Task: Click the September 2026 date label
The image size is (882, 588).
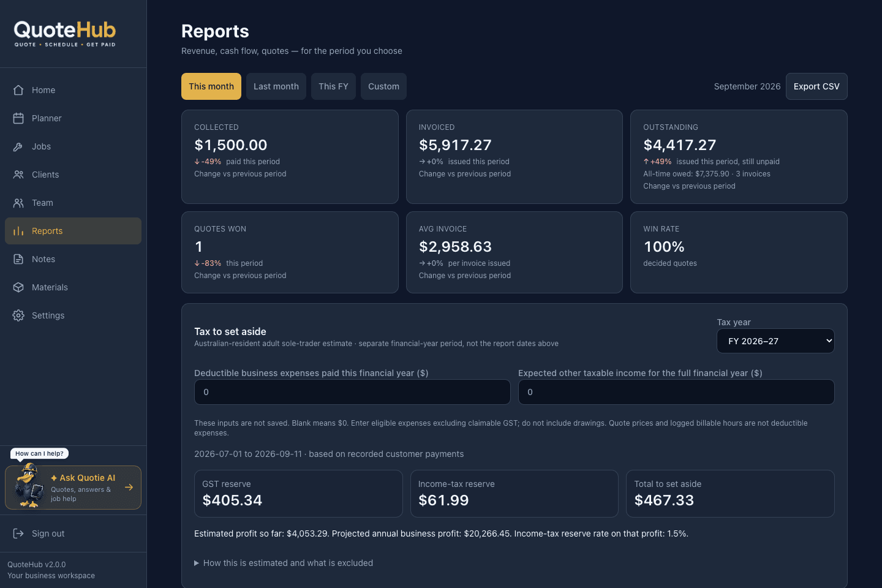Action: 747,86
